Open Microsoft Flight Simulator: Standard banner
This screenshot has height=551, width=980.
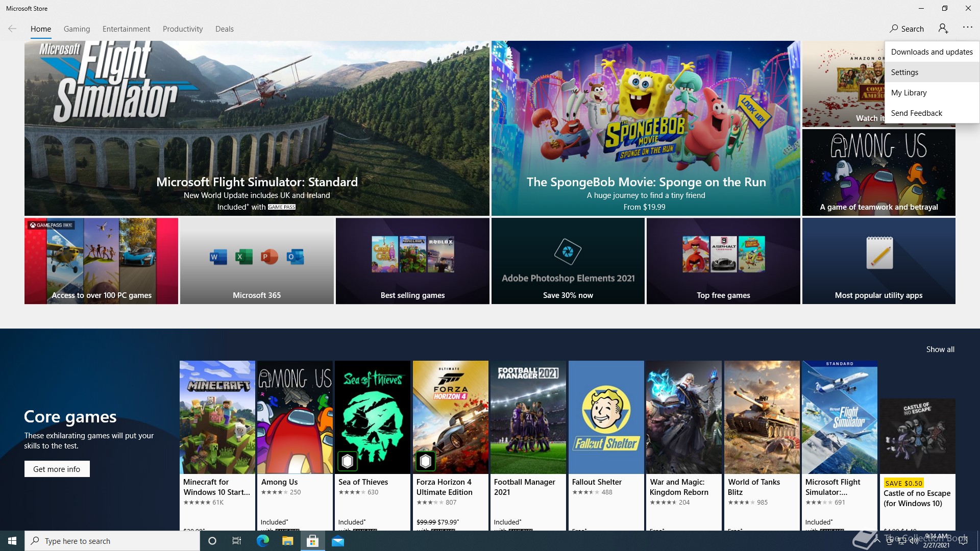(x=257, y=128)
